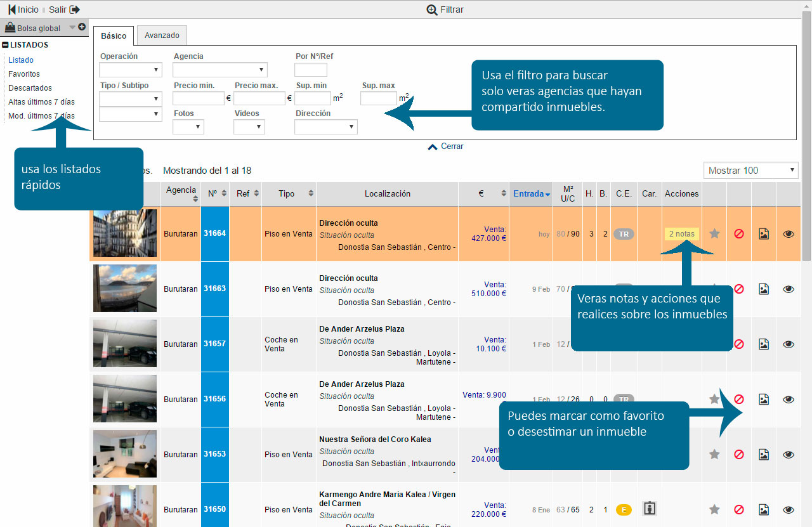Click the Inicio back icon
This screenshot has width=812, height=527.
[11, 10]
